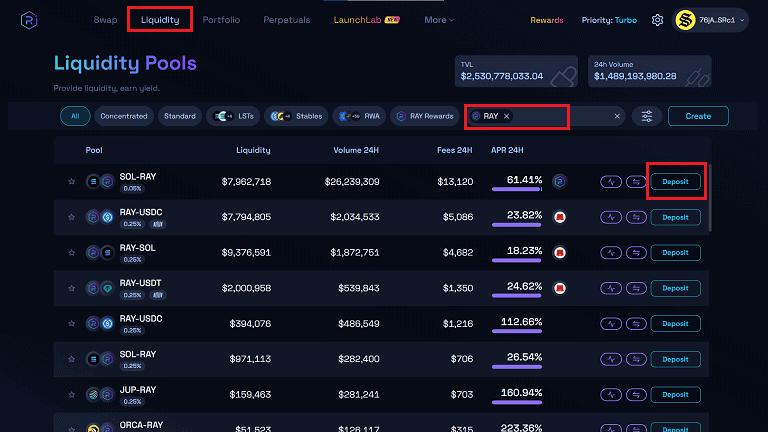
Task: Open chart icon for SOL-RAY 26.54% pool
Action: (611, 359)
